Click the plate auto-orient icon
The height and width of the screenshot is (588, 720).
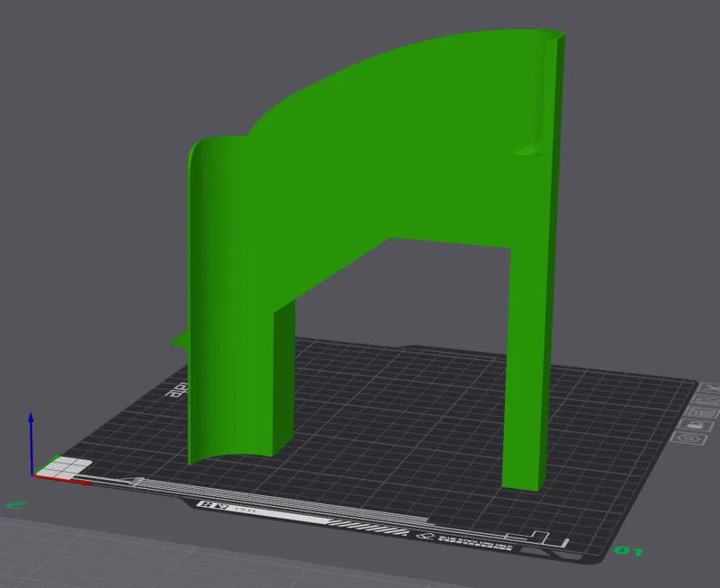coord(707,400)
